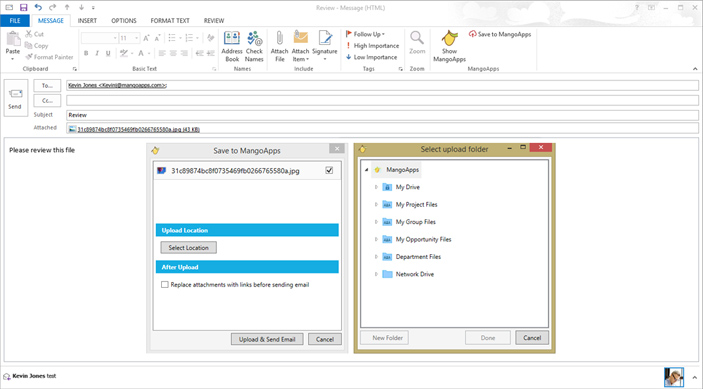This screenshot has height=389, width=703.
Task: Expand the Network Drive folder
Action: (x=376, y=274)
